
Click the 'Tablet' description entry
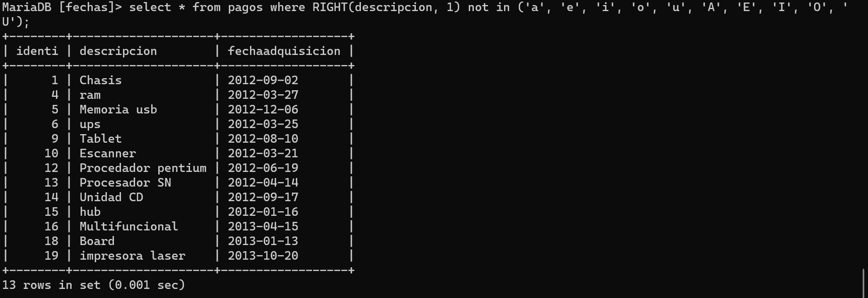100,139
